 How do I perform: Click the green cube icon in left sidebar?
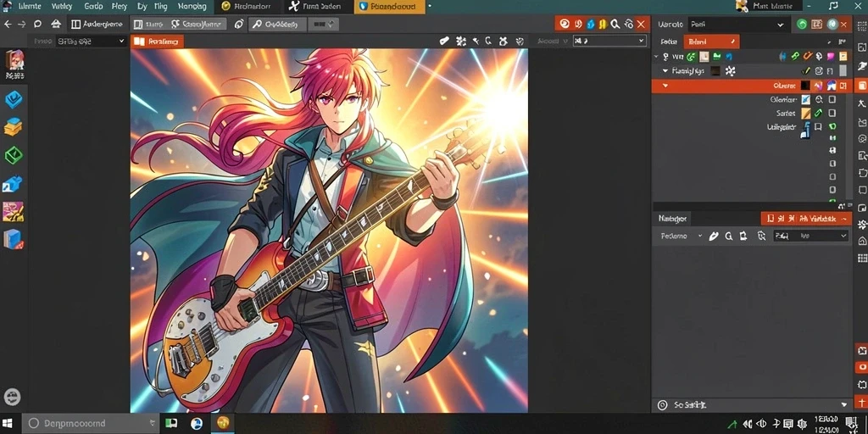pos(14,156)
